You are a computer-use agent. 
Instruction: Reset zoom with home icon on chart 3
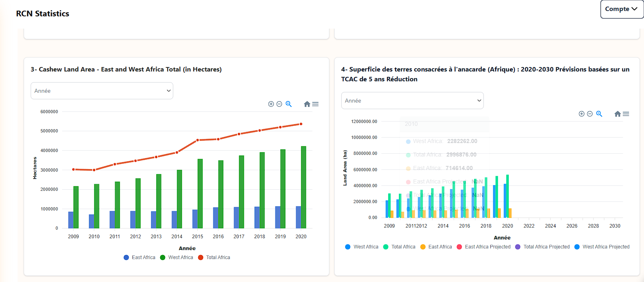tap(307, 104)
